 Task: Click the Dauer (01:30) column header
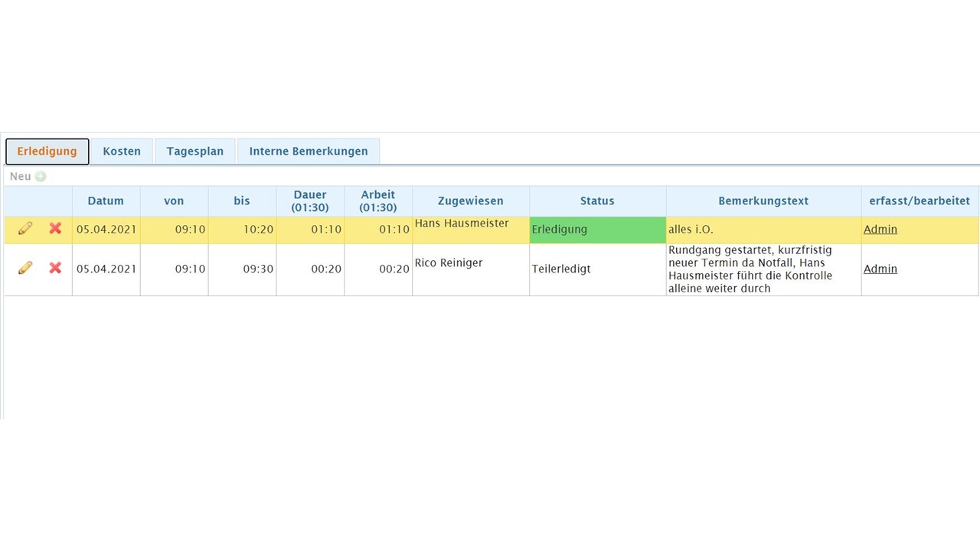310,201
